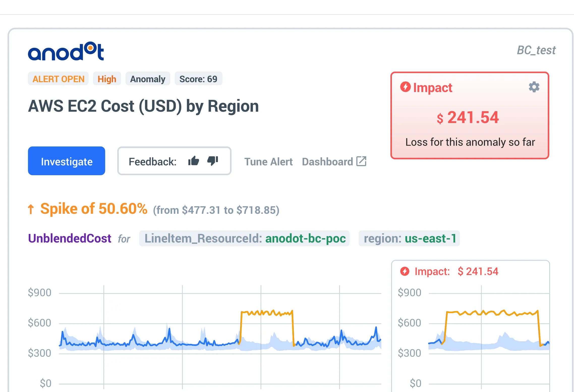The width and height of the screenshot is (574, 392).
Task: Click the thumbs down feedback icon
Action: coord(213,161)
